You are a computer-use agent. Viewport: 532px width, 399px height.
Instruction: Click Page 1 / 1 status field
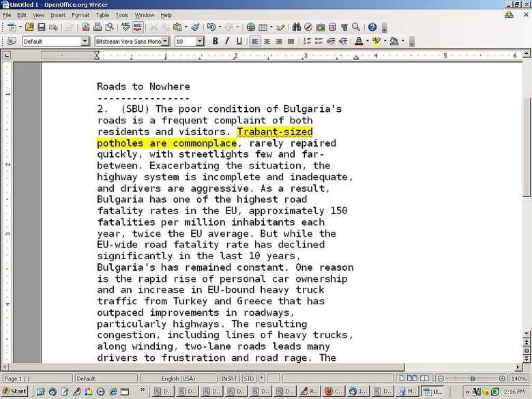click(x=38, y=379)
